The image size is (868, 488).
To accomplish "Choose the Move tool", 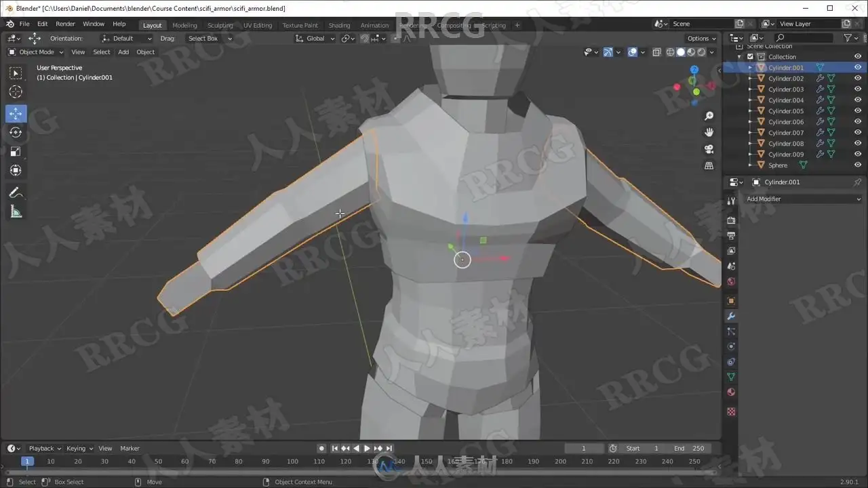I will (x=16, y=113).
